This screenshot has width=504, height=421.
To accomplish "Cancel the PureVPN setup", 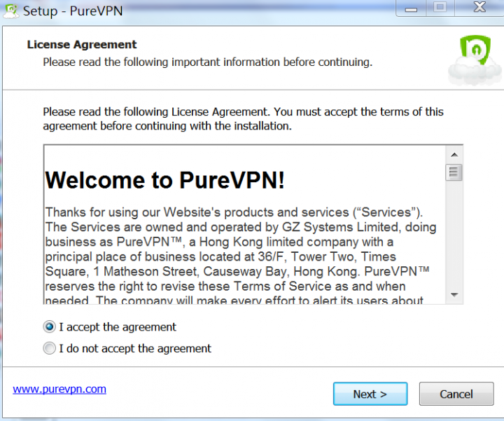I will pos(456,394).
